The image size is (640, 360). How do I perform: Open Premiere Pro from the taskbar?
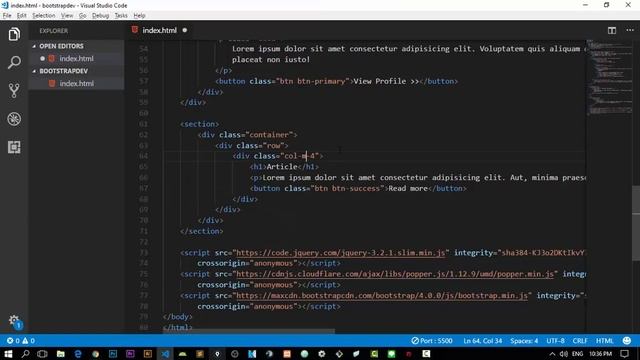tap(130, 354)
